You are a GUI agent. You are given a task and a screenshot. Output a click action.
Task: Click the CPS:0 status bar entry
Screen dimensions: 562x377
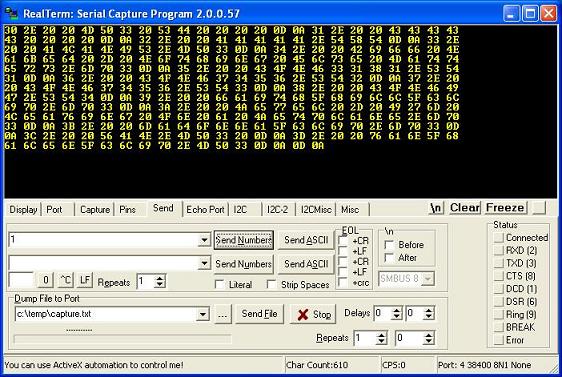click(x=408, y=365)
